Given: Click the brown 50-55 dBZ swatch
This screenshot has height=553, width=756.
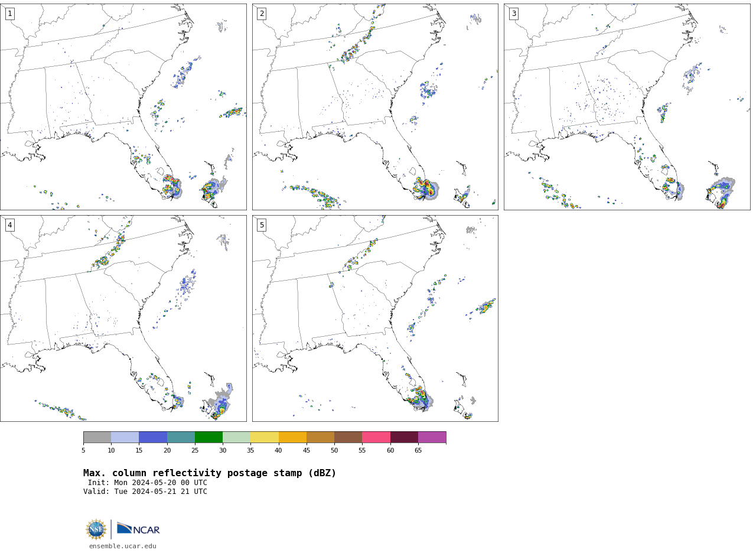Looking at the screenshot, I should tap(348, 437).
